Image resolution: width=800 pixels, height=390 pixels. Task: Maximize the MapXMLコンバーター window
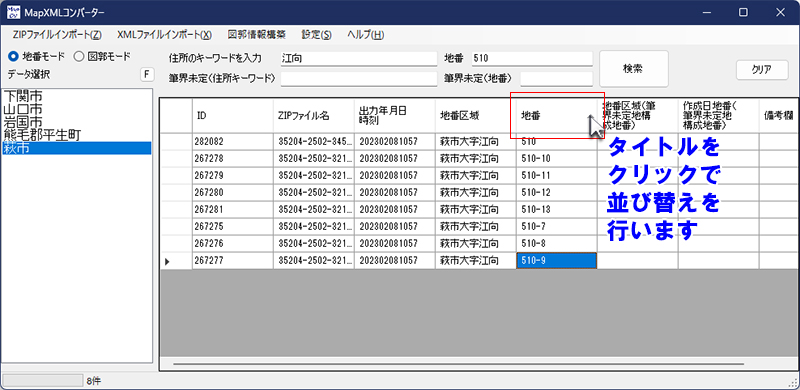point(743,12)
